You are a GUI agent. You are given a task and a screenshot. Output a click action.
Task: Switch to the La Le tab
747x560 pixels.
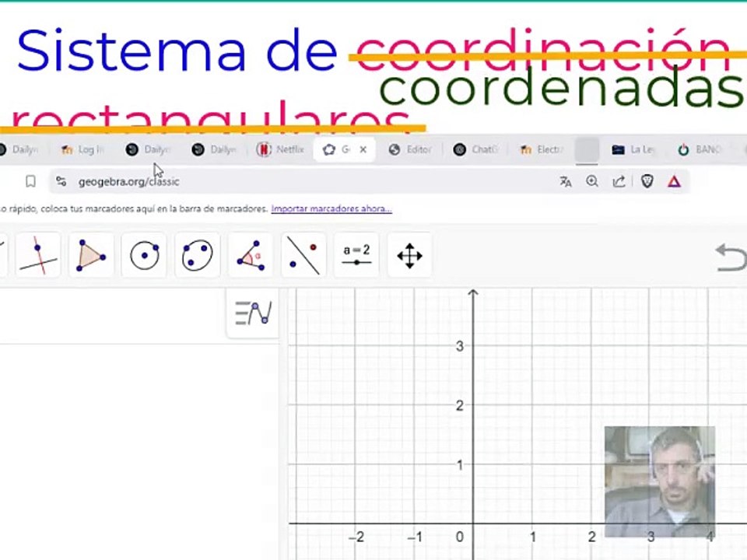click(x=633, y=149)
